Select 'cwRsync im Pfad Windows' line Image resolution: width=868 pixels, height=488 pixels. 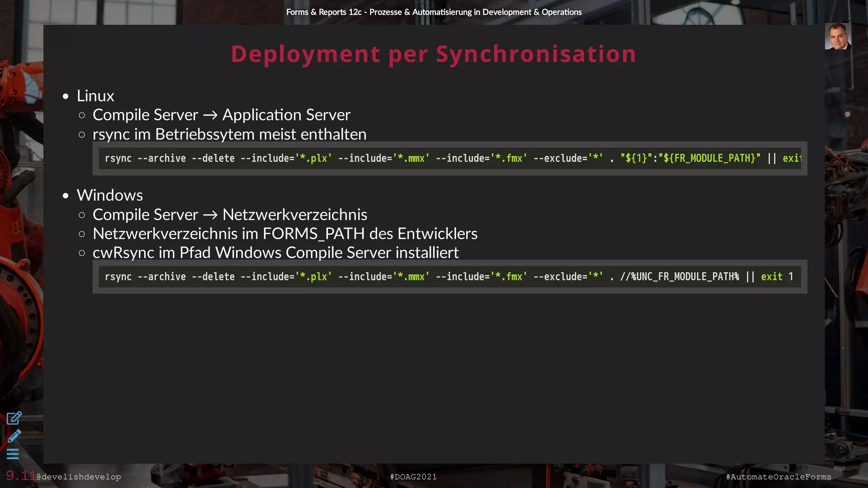tap(275, 253)
